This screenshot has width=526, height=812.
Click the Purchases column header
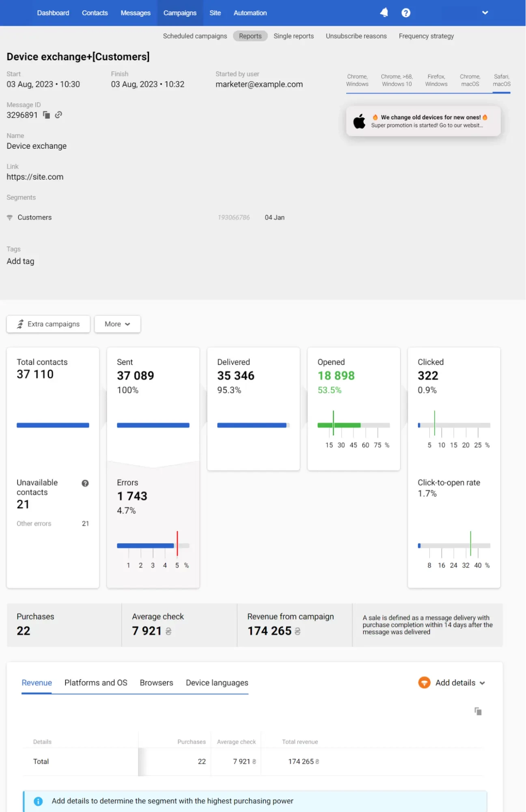pos(191,742)
